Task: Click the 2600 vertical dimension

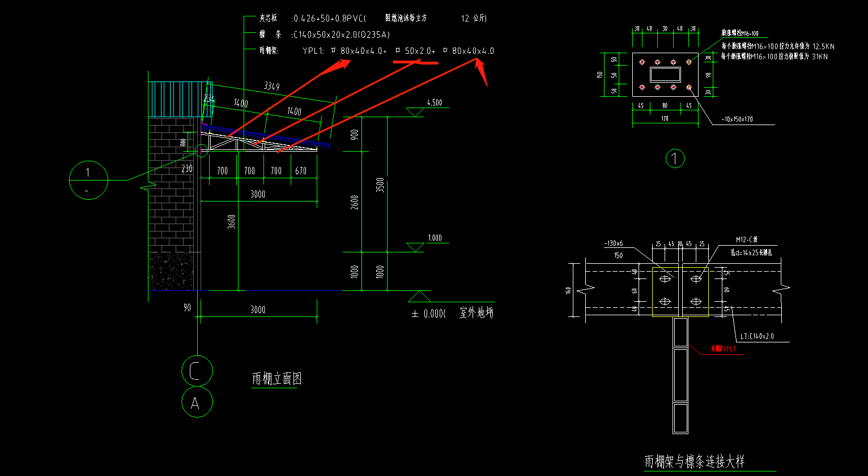Action: pos(355,203)
